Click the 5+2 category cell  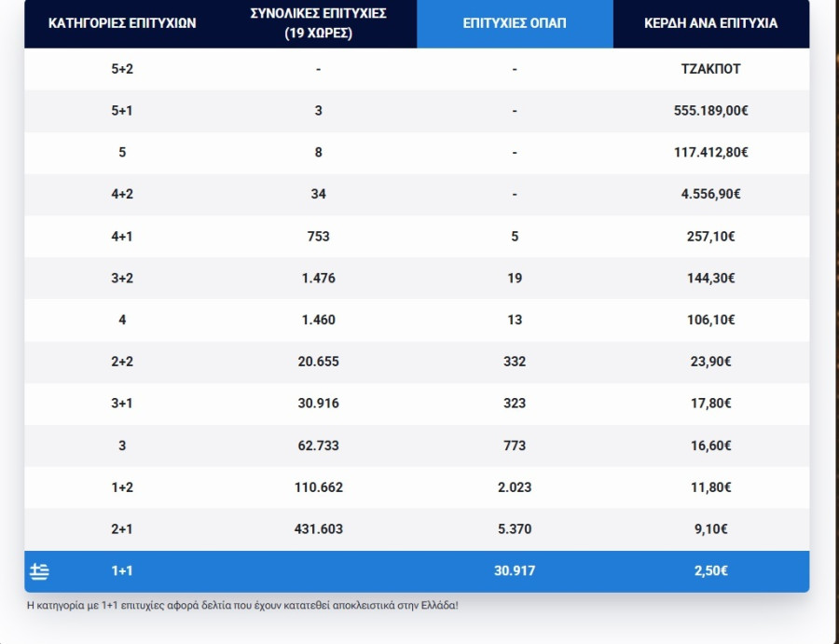tap(122, 69)
